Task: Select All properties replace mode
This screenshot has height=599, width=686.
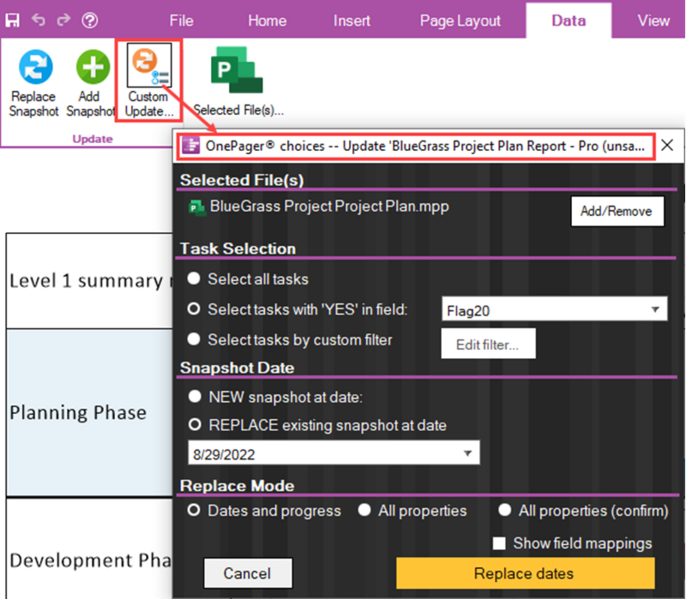Action: pos(364,510)
